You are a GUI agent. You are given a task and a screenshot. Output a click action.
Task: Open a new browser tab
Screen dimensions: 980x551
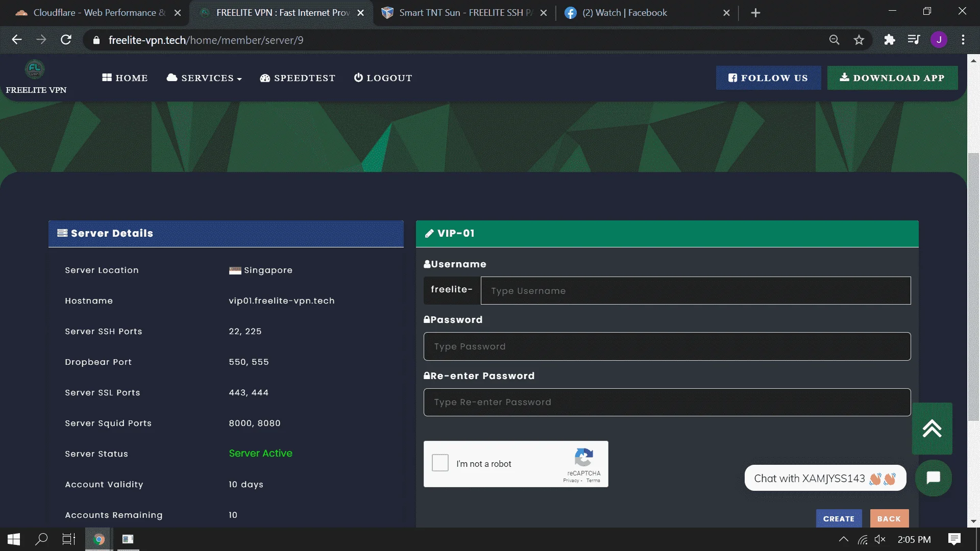pos(756,13)
